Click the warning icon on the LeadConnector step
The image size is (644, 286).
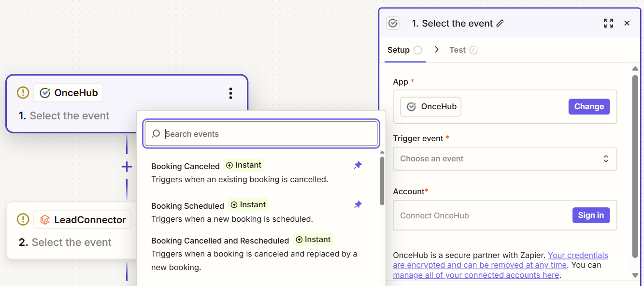[23, 220]
